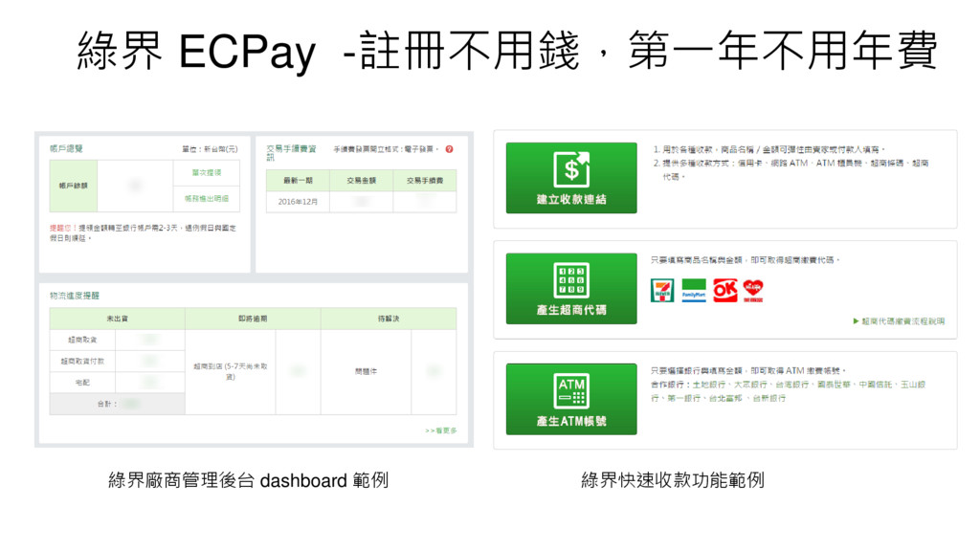Click the dashboard screenshot thumbnail

click(x=254, y=289)
